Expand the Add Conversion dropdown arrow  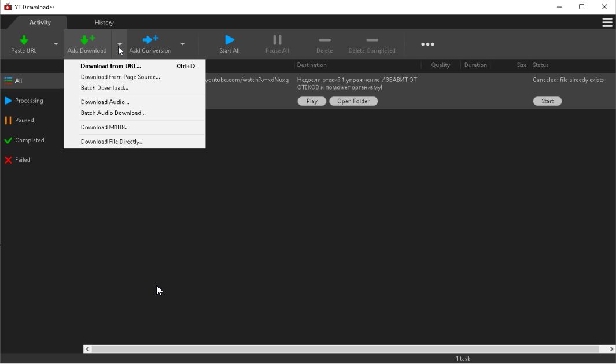[x=183, y=44]
